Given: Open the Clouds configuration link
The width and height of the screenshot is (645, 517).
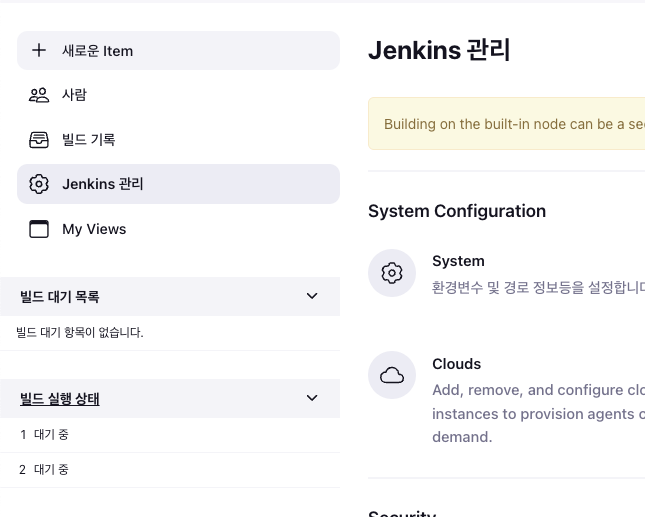Looking at the screenshot, I should (457, 364).
